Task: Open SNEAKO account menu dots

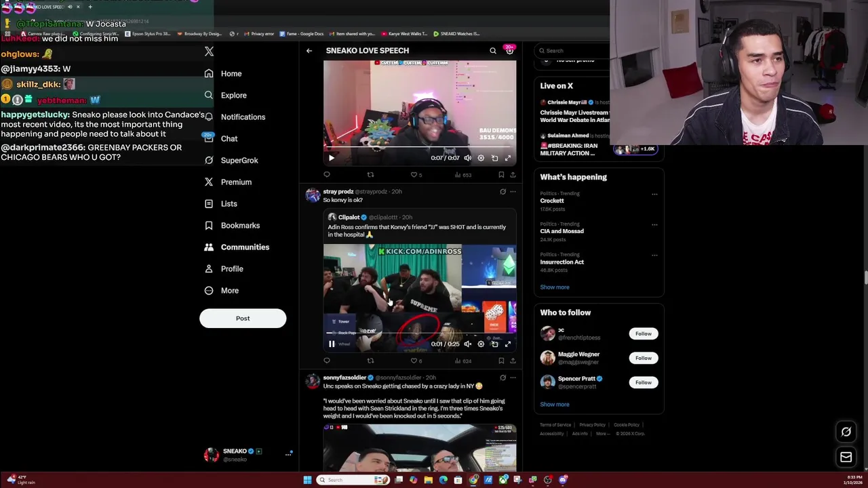Action: click(x=288, y=455)
